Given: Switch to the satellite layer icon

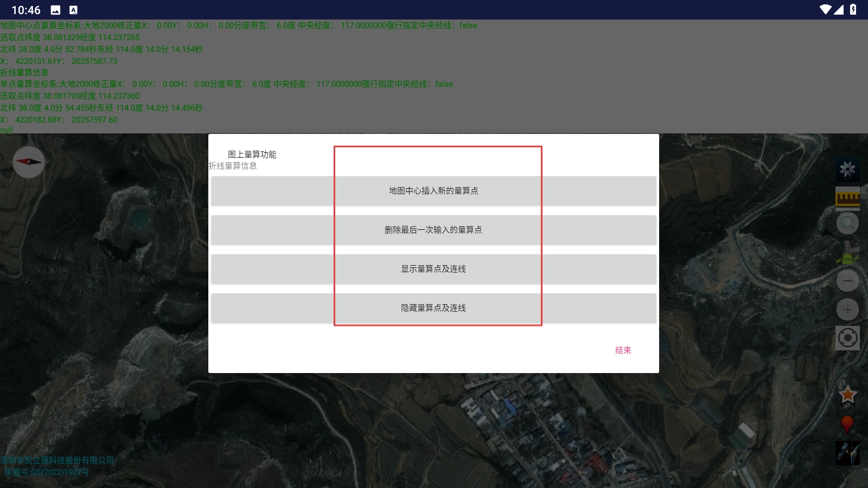Looking at the screenshot, I should (847, 453).
